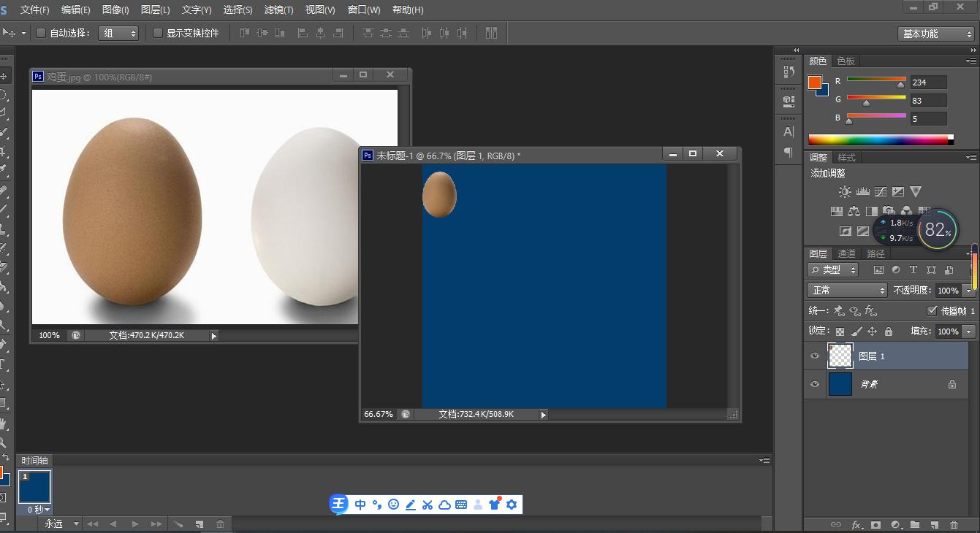Open the 文件(F) menu

tap(35, 10)
